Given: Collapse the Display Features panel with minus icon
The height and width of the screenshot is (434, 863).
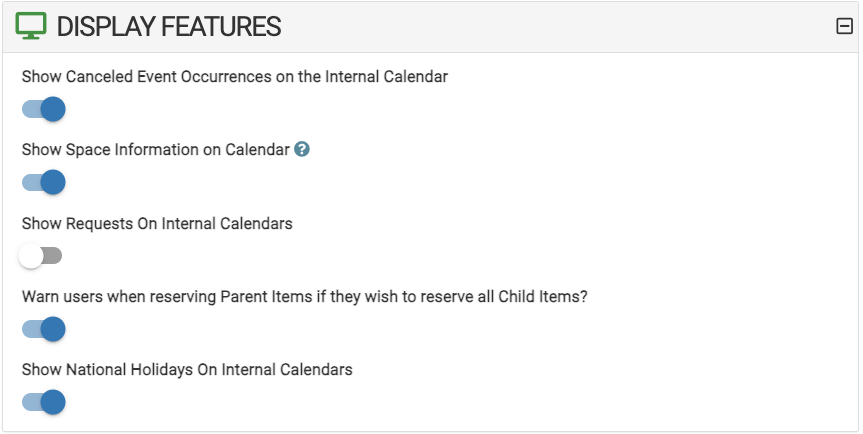Looking at the screenshot, I should tap(844, 26).
